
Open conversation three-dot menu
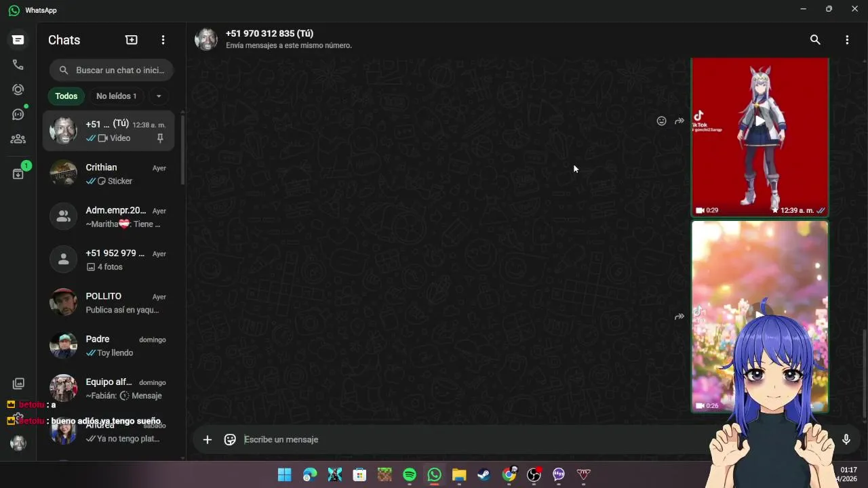point(847,40)
